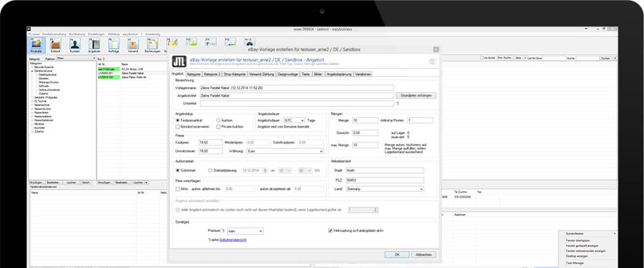Open the Angebotsdauer GTC dropdown
Image resolution: width=644 pixels, height=268 pixels.
point(294,120)
